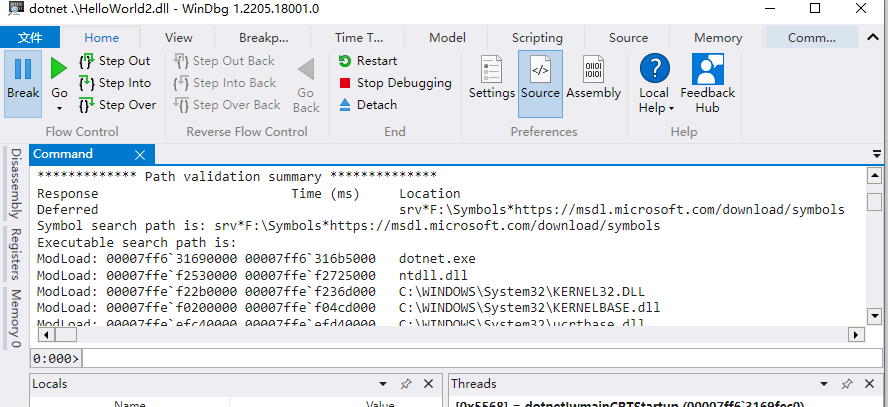The image size is (888, 407).
Task: Collapse the ribbon with the chevron
Action: tap(873, 37)
